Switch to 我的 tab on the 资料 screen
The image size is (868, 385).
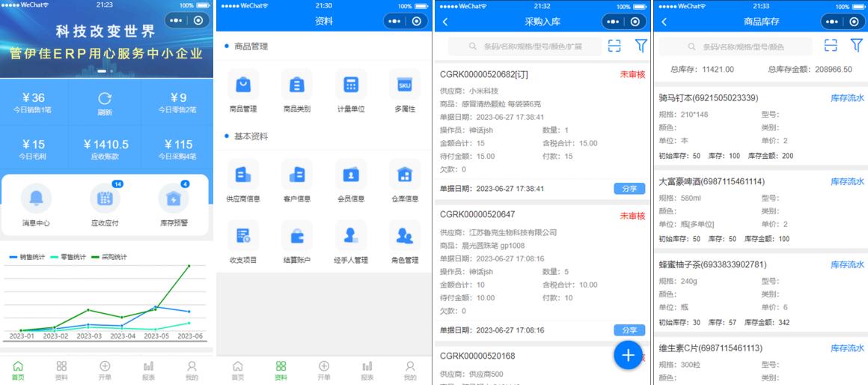[x=410, y=370]
